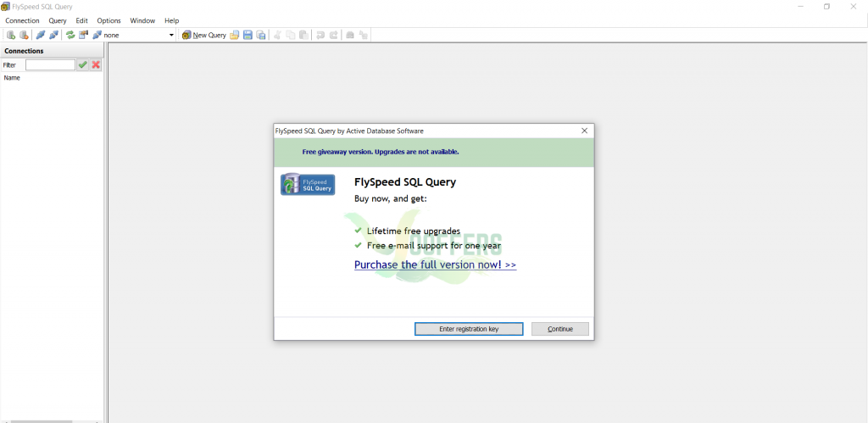
Task: Click the disconnect plug icon
Action: (x=53, y=35)
